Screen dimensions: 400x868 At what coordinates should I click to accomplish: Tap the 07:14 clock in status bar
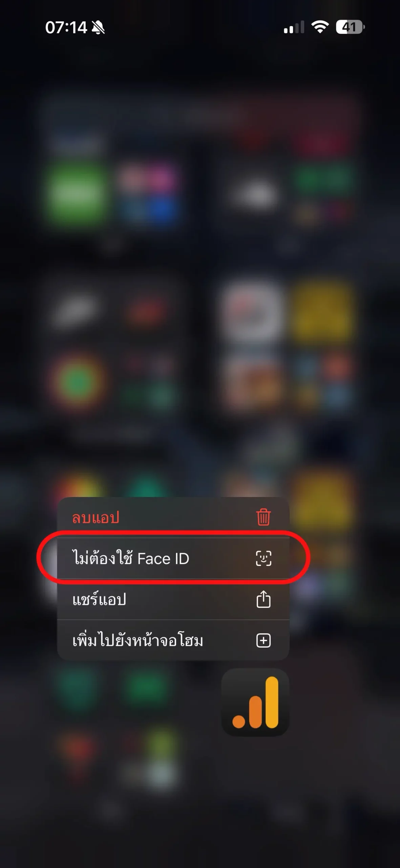pyautogui.click(x=66, y=27)
